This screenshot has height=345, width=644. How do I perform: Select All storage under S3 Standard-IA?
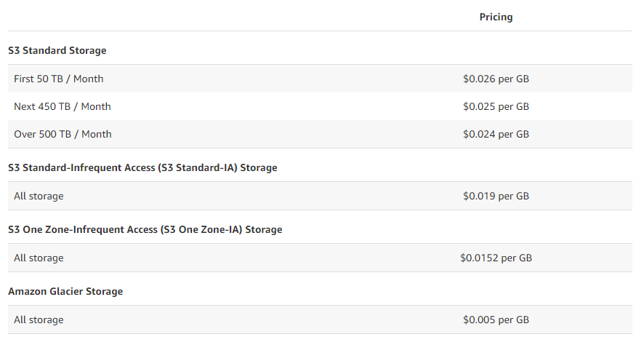pos(39,196)
